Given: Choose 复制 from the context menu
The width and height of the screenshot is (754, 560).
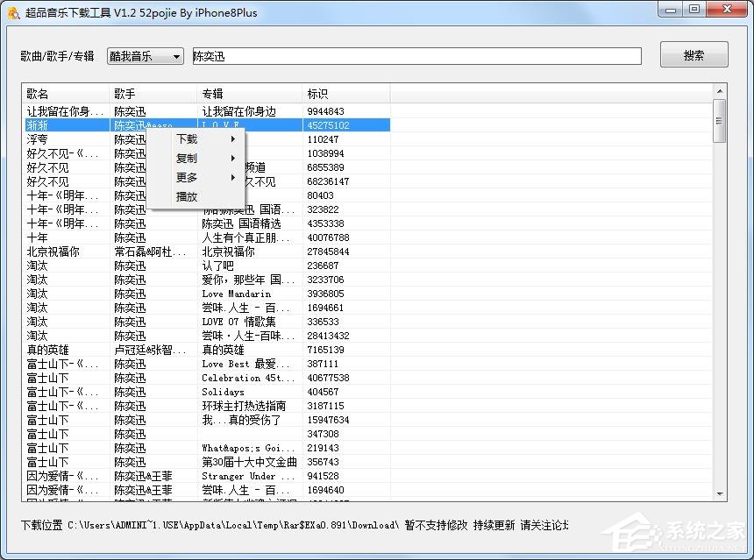Looking at the screenshot, I should click(187, 159).
